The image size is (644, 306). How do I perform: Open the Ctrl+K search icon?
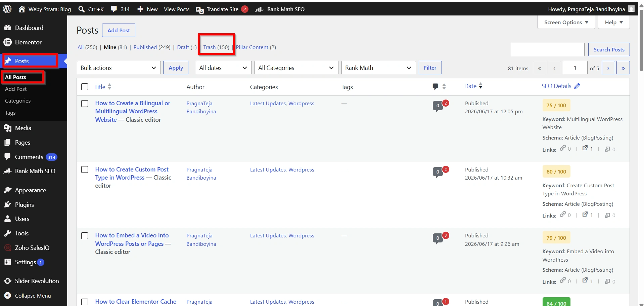(x=82, y=9)
